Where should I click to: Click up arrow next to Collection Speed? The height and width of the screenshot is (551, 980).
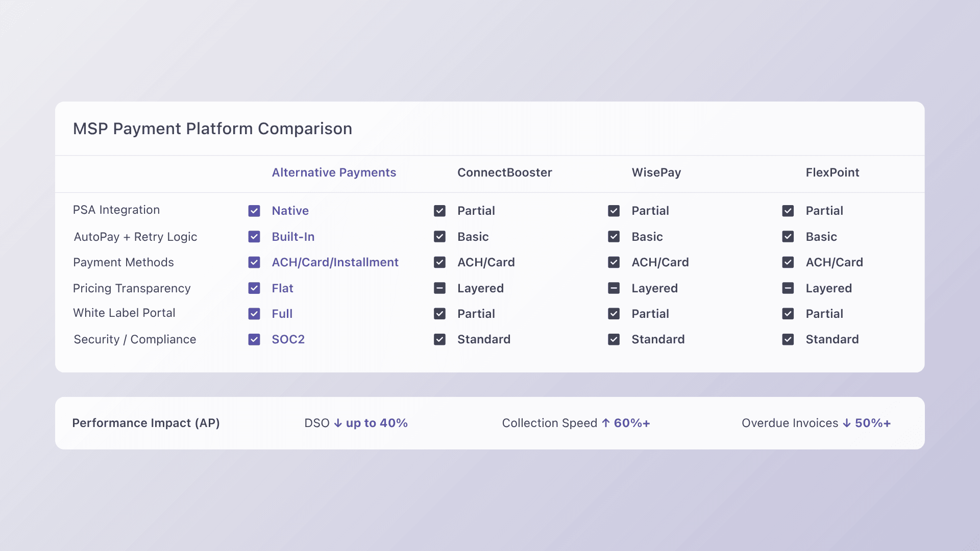click(605, 423)
